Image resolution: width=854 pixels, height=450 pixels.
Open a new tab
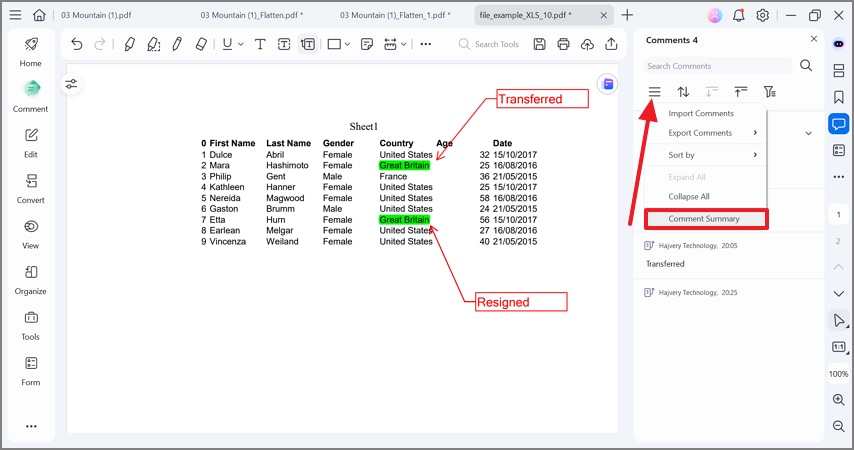pyautogui.click(x=627, y=15)
